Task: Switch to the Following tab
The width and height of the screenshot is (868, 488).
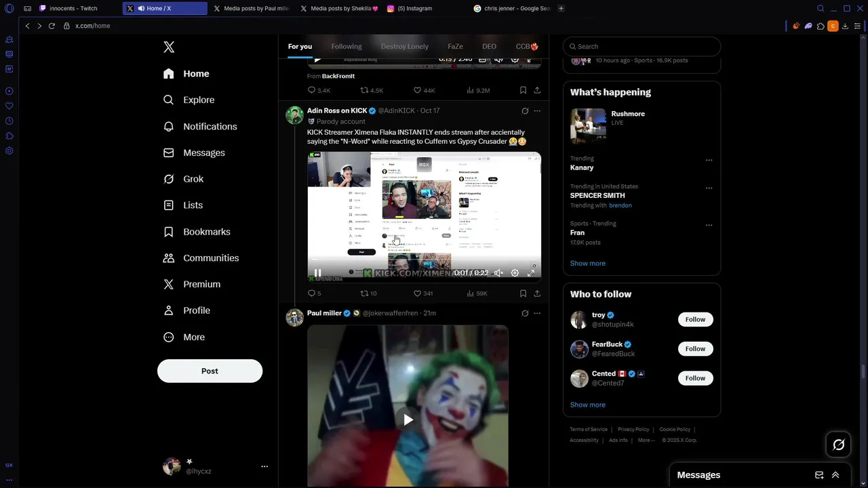Action: (347, 46)
